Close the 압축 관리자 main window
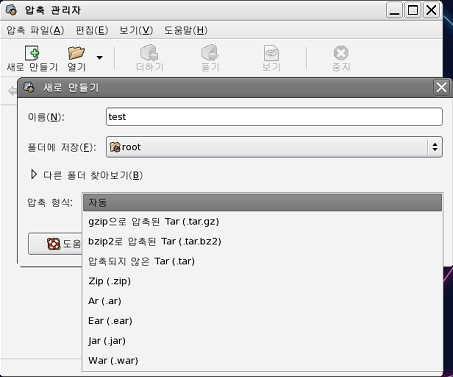 tap(431, 10)
